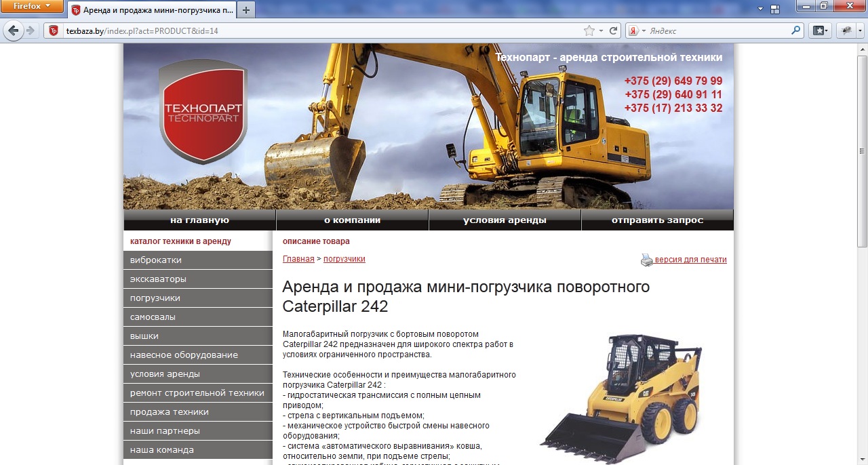Click the magnifier search icon
The height and width of the screenshot is (465, 868).
[x=796, y=31]
